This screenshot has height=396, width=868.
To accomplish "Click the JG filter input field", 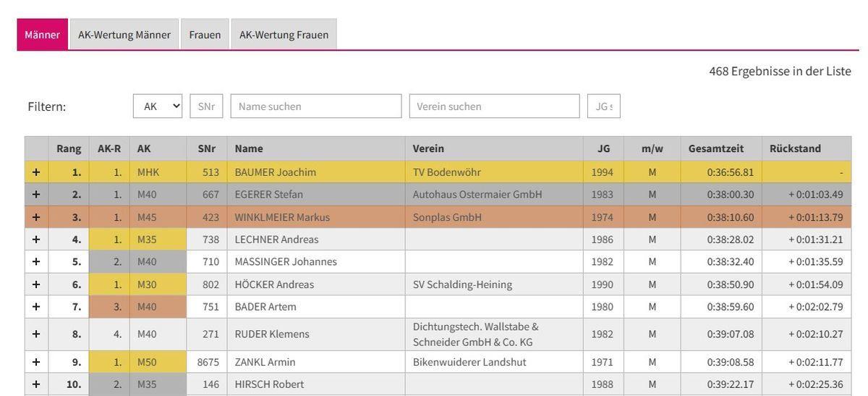I will [x=603, y=106].
